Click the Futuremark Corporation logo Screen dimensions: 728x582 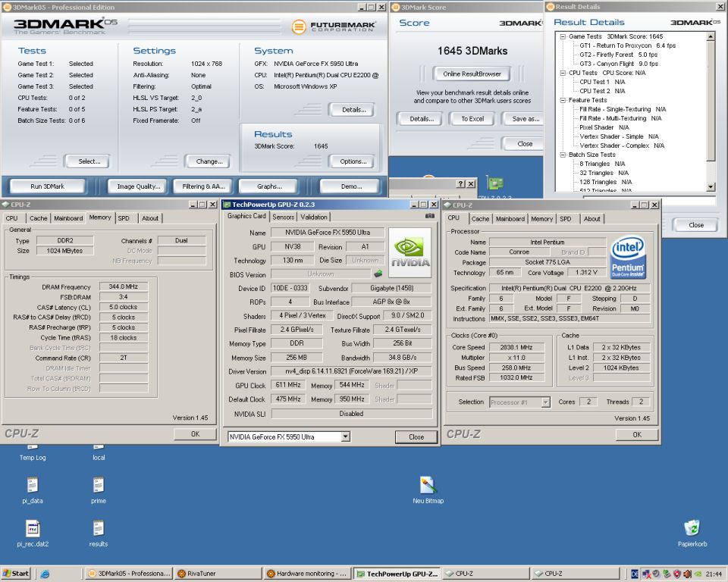point(334,27)
